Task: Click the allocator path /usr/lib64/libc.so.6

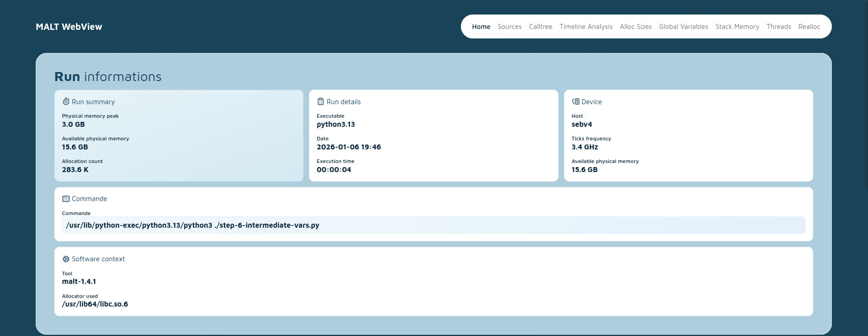Action: [x=95, y=304]
